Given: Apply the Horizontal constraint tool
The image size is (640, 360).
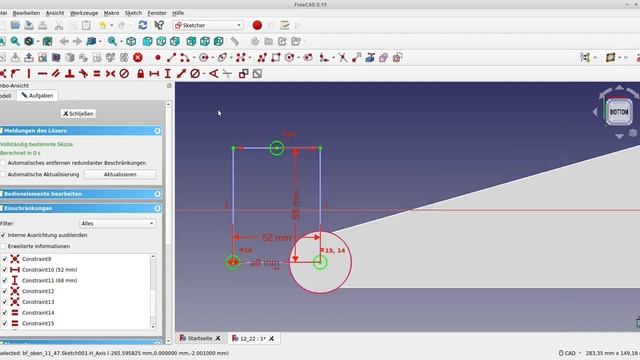Looking at the screenshot, I should 42,73.
